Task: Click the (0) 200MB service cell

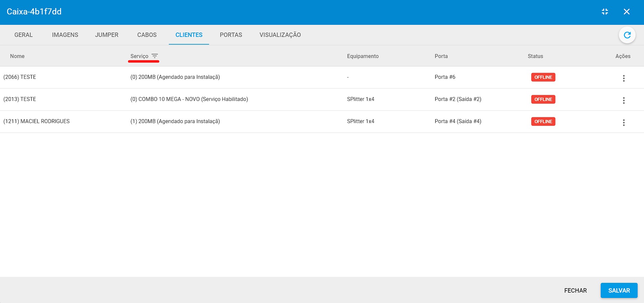Action: tap(175, 77)
